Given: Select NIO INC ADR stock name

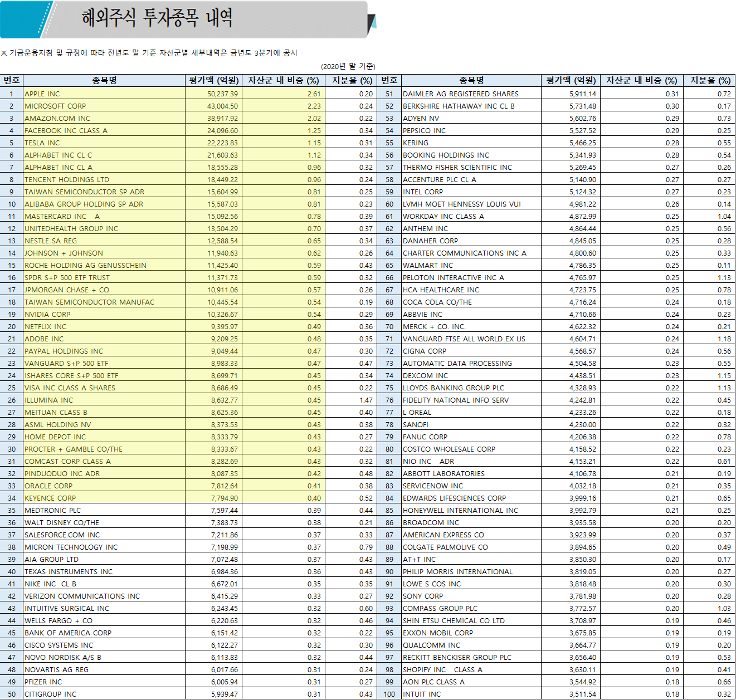Looking at the screenshot, I should click(x=471, y=461).
